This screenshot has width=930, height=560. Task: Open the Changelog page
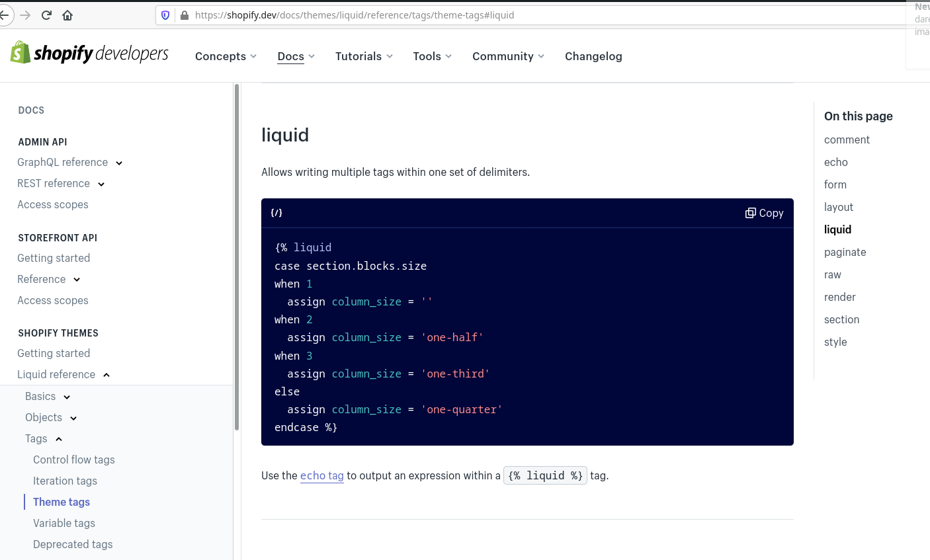point(593,56)
